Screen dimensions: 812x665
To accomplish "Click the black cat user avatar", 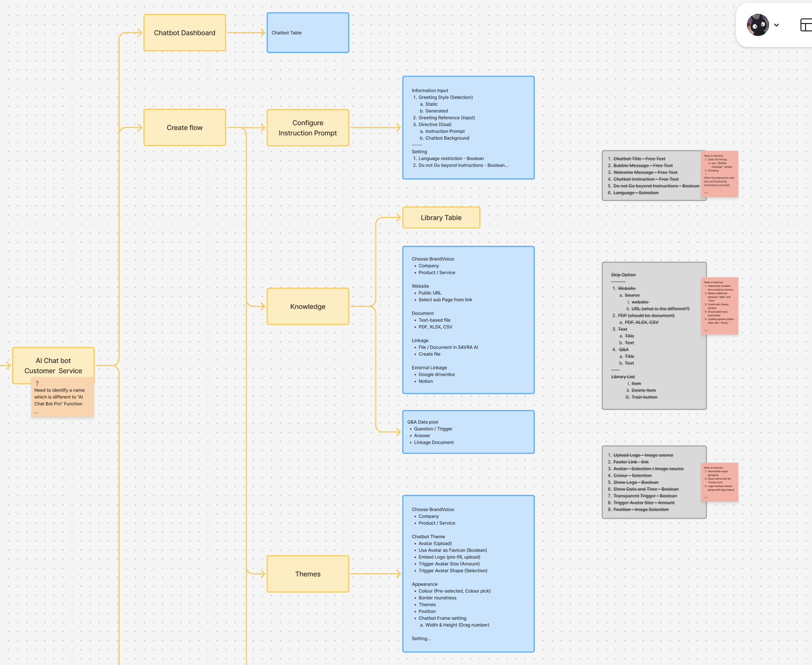I will [758, 25].
